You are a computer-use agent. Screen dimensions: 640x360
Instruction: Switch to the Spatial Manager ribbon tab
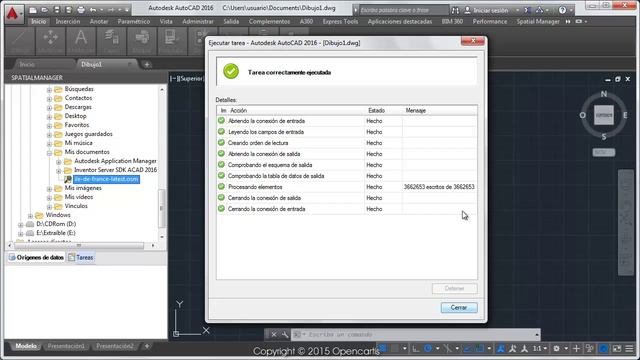point(538,21)
